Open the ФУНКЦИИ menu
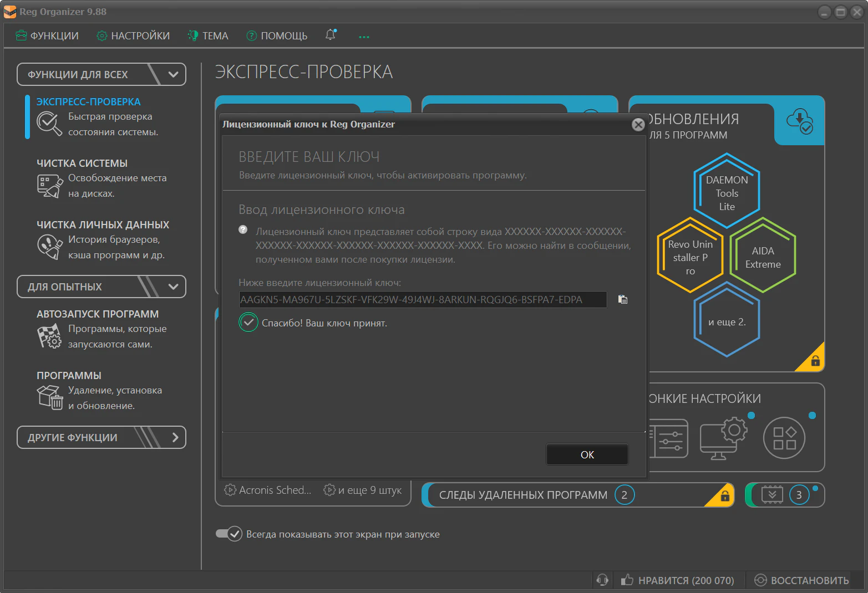 (x=48, y=36)
